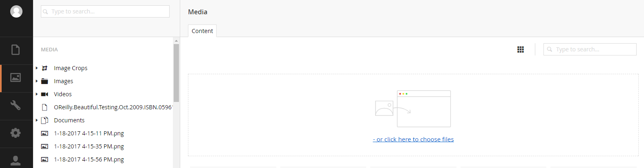Image resolution: width=644 pixels, height=168 pixels.
Task: Focus the media list search field
Action: [590, 49]
